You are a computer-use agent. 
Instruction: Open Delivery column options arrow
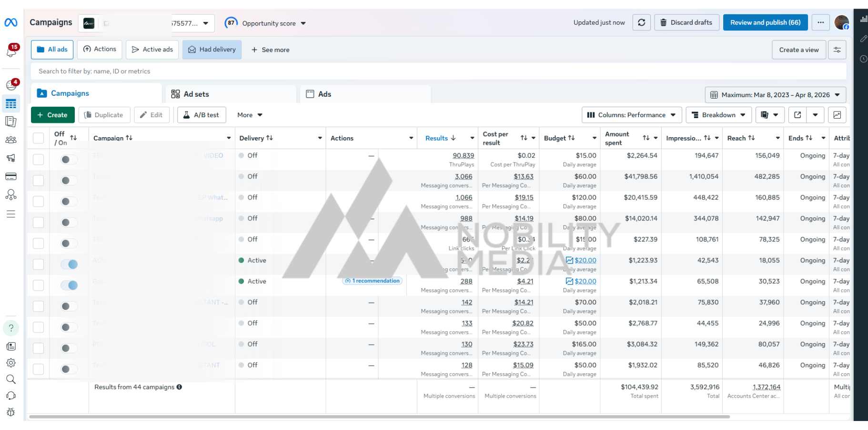tap(320, 138)
